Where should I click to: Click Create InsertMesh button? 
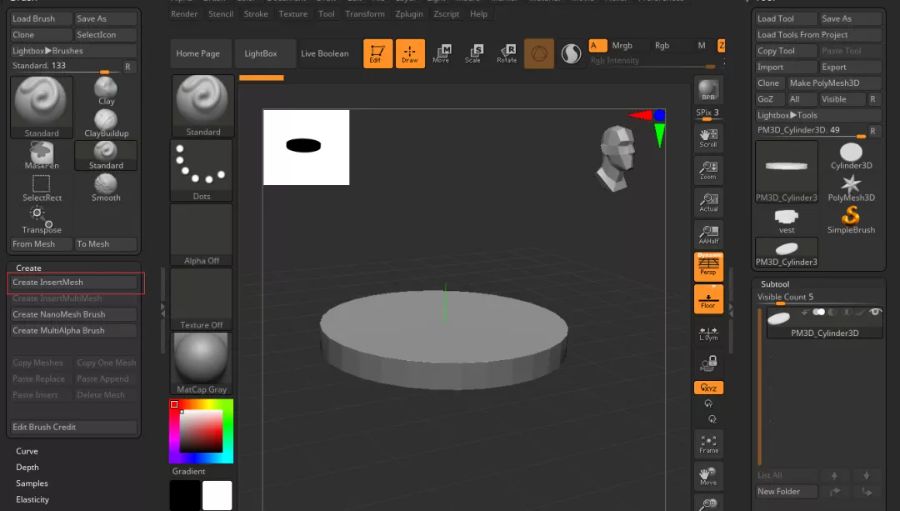coord(73,282)
